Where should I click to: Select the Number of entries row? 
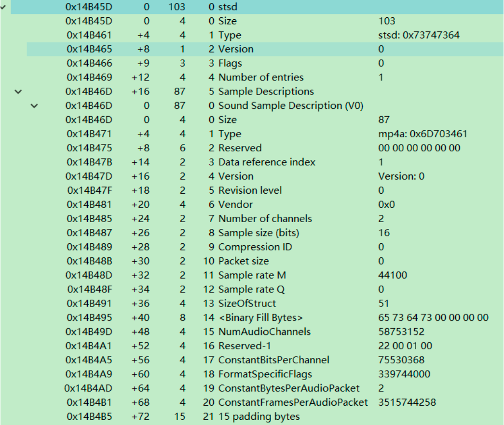pyautogui.click(x=265, y=78)
